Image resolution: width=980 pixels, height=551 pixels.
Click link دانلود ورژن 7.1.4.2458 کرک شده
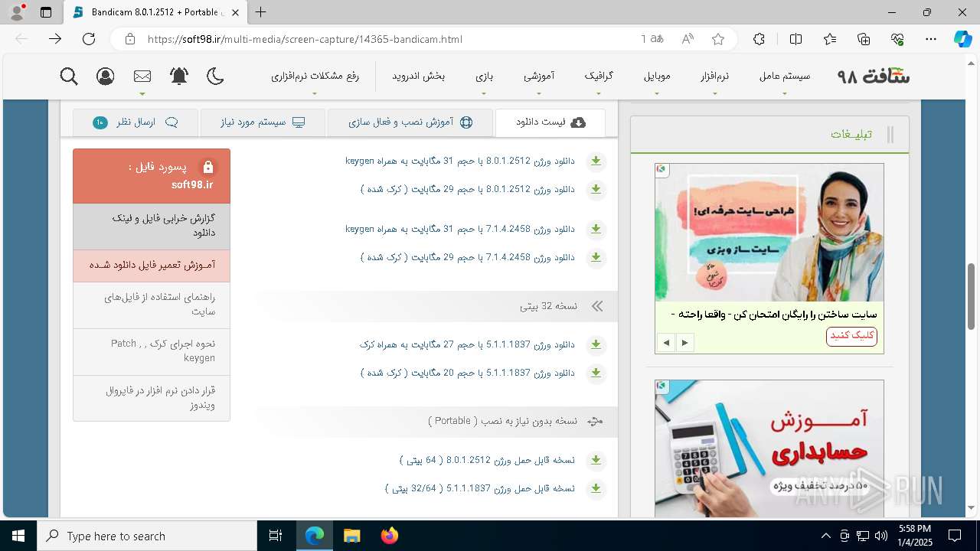point(468,257)
